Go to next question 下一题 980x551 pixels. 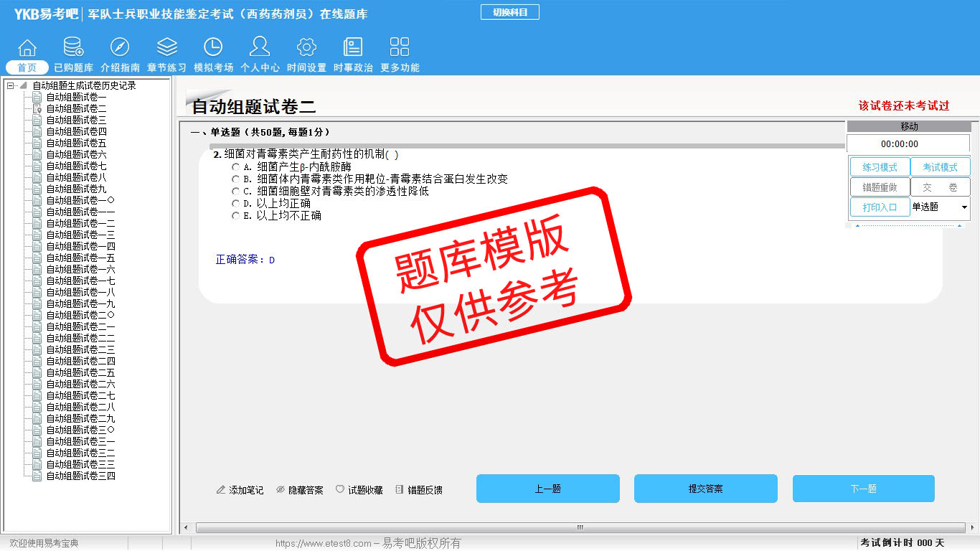coord(864,489)
